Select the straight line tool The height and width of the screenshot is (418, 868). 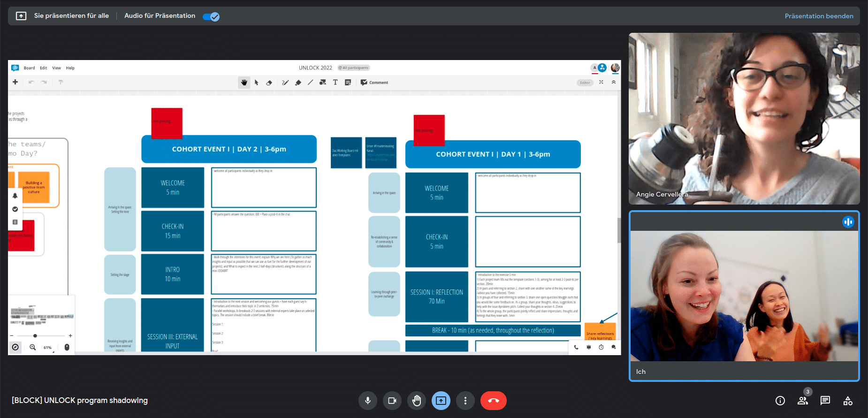pyautogui.click(x=310, y=83)
